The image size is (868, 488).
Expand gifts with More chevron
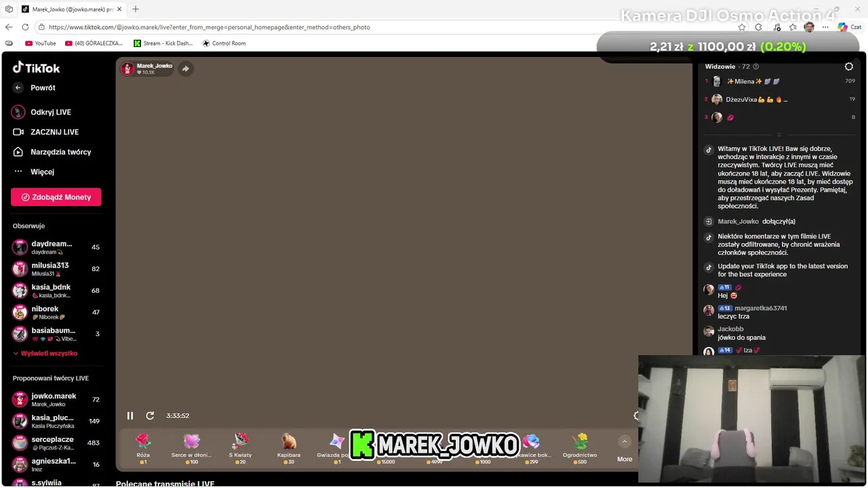tap(625, 442)
